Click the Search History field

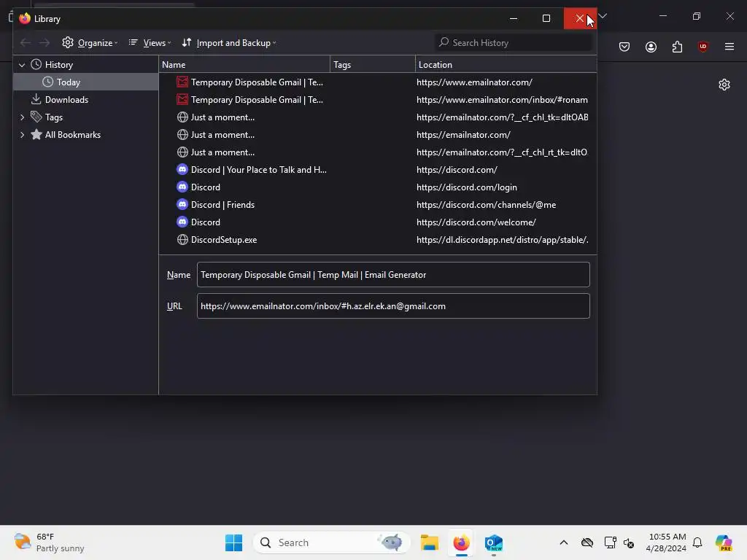click(513, 43)
